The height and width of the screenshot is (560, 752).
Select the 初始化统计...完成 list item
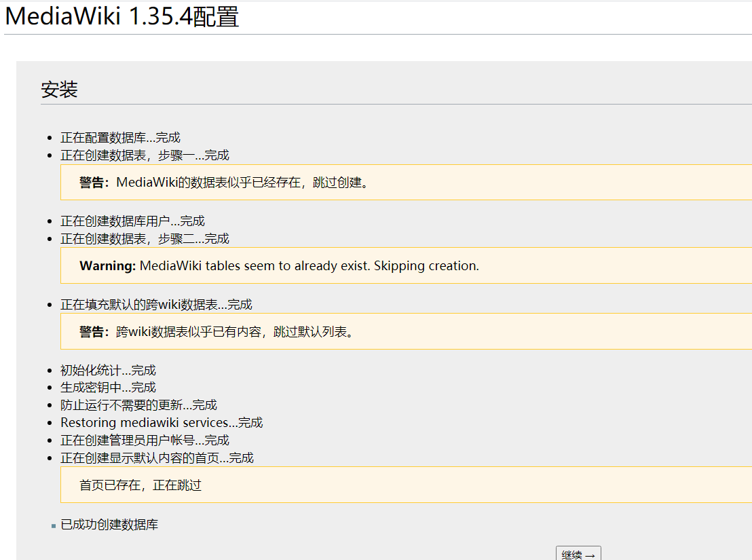108,370
